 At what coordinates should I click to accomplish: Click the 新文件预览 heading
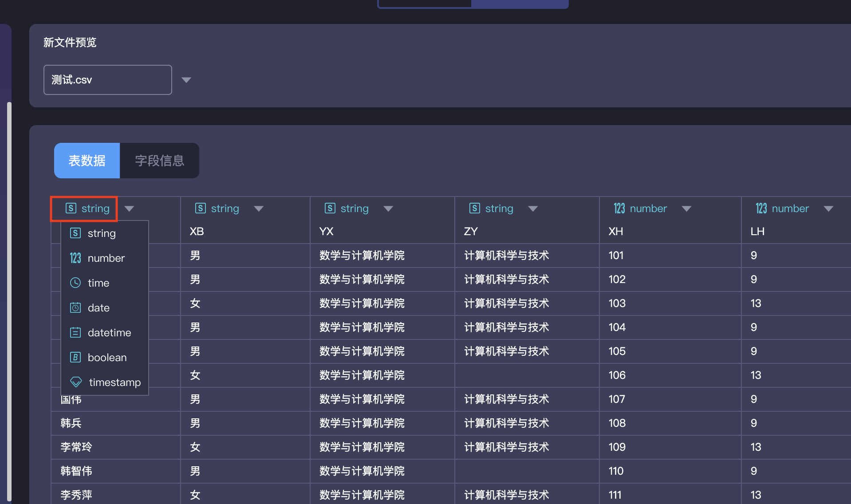click(70, 42)
